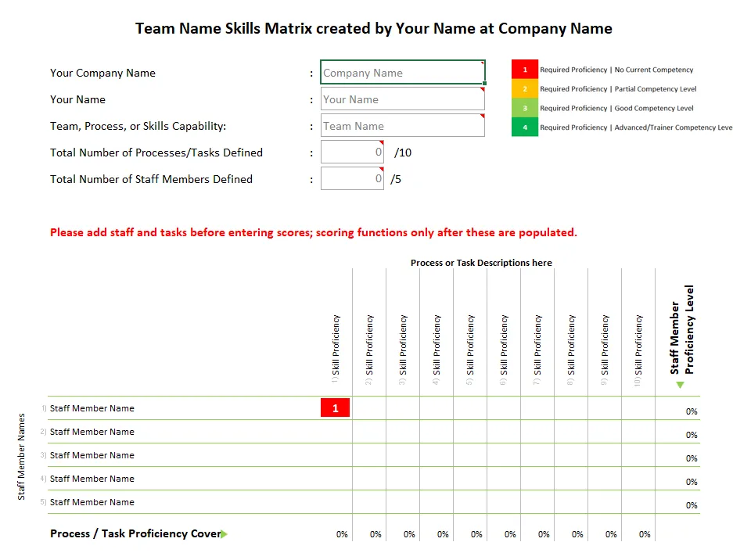
Task: Click the 'Good Competency Level' legend text
Action: [x=653, y=108]
